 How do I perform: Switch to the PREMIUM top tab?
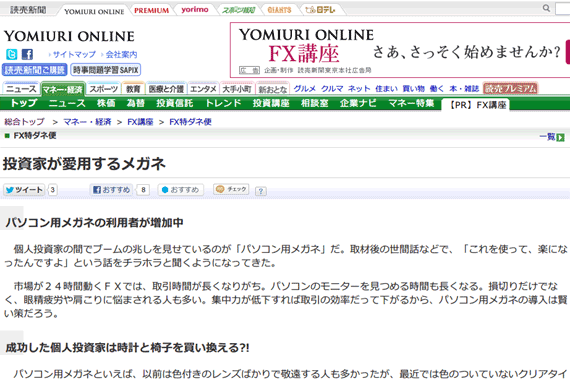point(152,11)
